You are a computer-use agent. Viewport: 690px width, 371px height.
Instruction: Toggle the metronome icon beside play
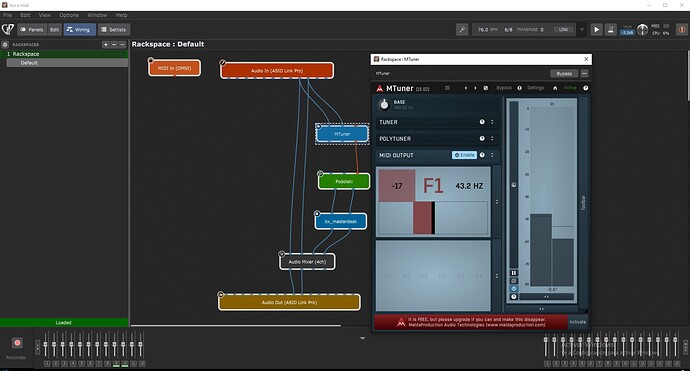pyautogui.click(x=610, y=29)
